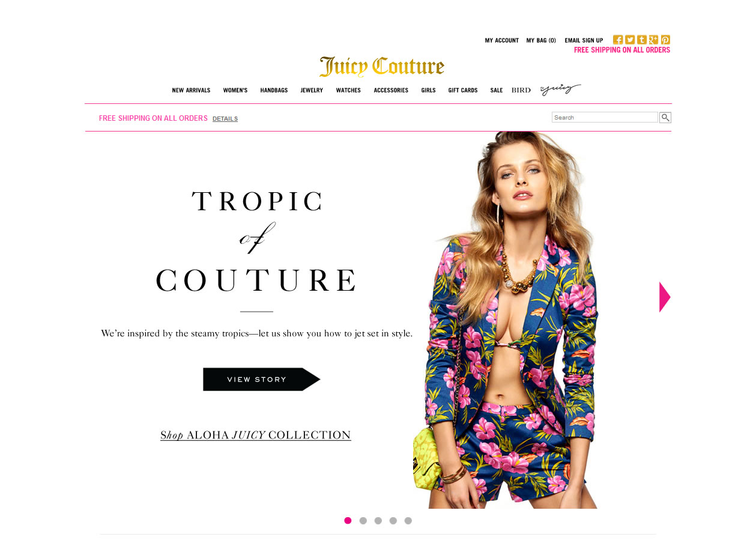Open the Accessories menu
The width and height of the screenshot is (756, 543).
[x=391, y=91]
